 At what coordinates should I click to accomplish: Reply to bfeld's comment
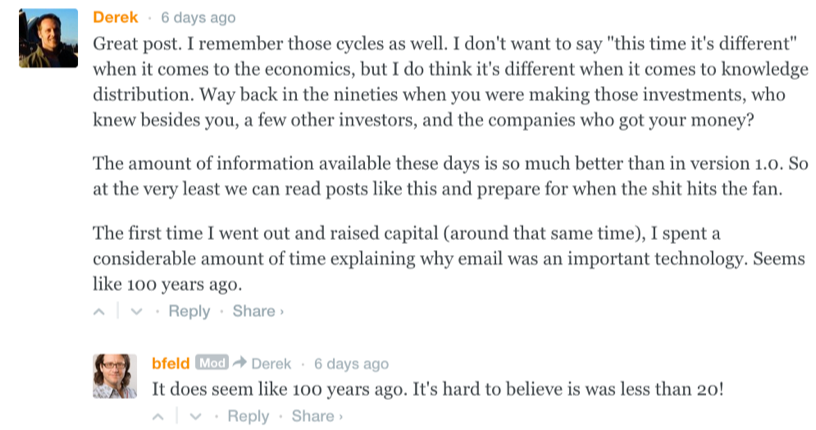248,416
